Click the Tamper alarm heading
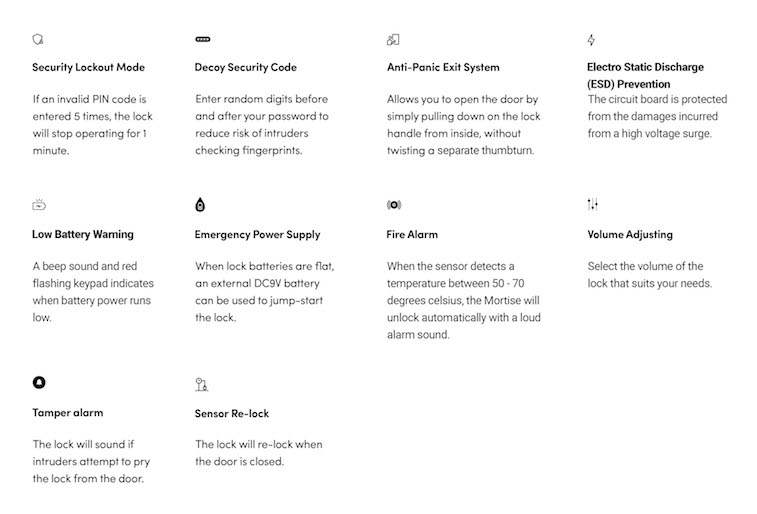757x514 pixels. [67, 412]
